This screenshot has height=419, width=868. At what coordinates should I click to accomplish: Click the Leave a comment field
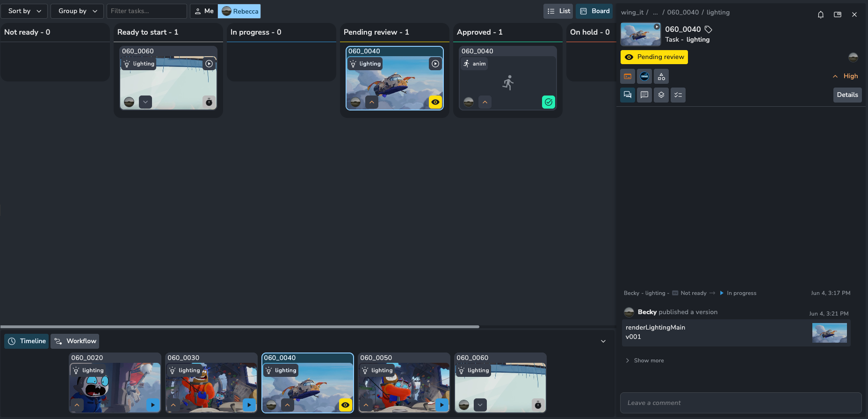point(740,403)
